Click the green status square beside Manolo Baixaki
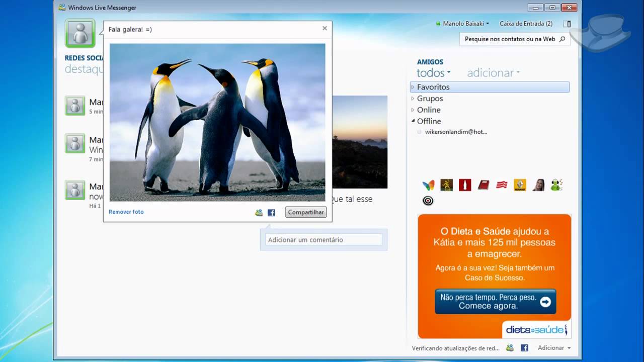 click(x=438, y=24)
